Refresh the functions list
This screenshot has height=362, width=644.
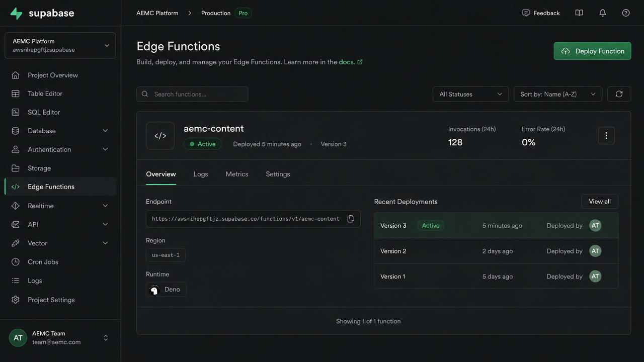click(x=619, y=94)
